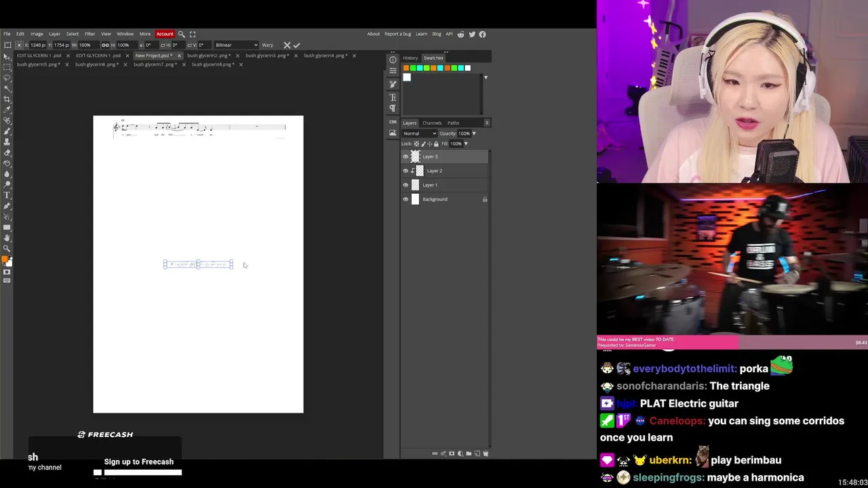Confirm the transform with the checkmark
This screenshot has width=868, height=488.
[x=296, y=45]
